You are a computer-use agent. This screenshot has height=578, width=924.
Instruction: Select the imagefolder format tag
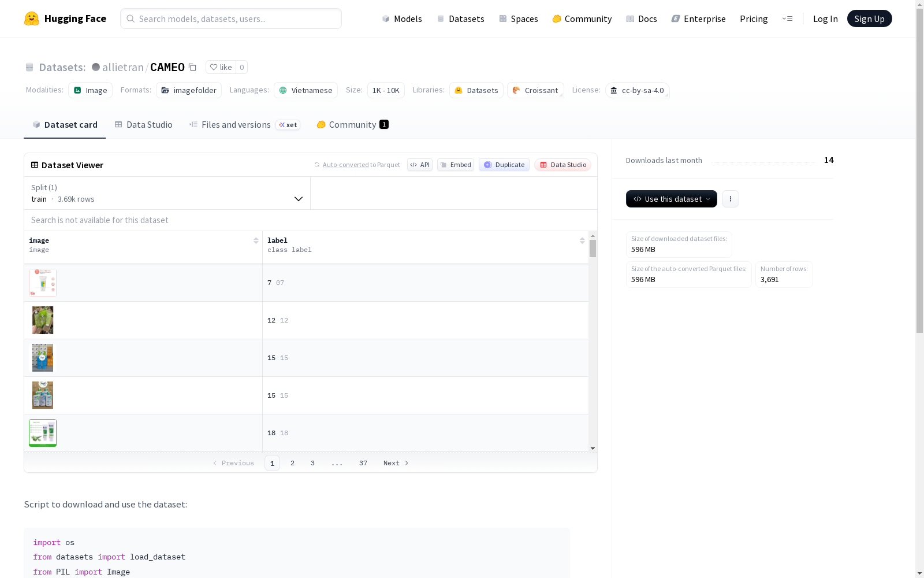(189, 90)
